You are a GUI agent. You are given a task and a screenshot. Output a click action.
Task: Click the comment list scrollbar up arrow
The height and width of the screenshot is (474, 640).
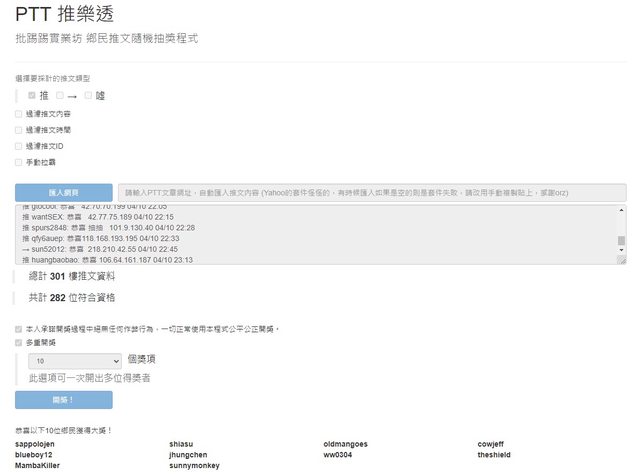tap(621, 209)
